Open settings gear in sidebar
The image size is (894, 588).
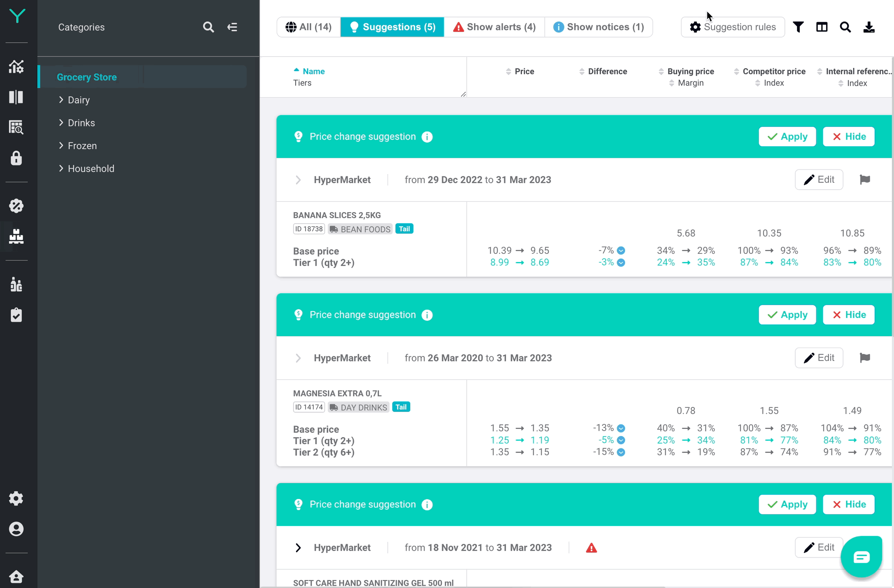(16, 499)
